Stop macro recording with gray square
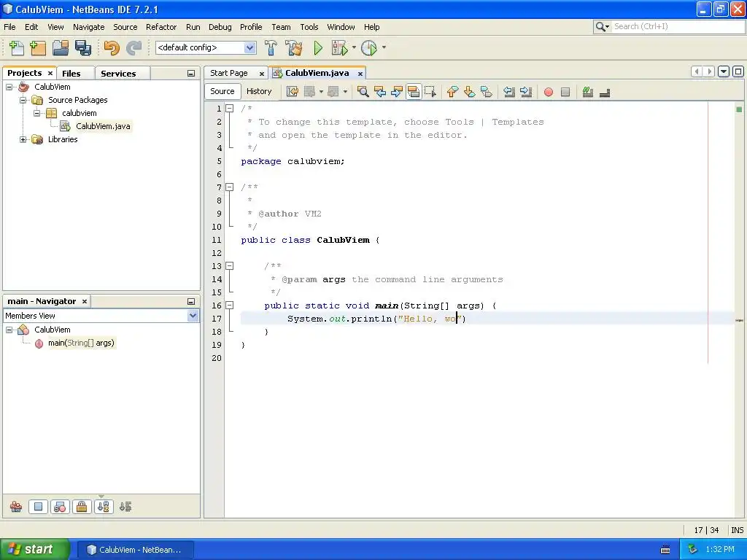Image resolution: width=747 pixels, height=560 pixels. click(565, 92)
